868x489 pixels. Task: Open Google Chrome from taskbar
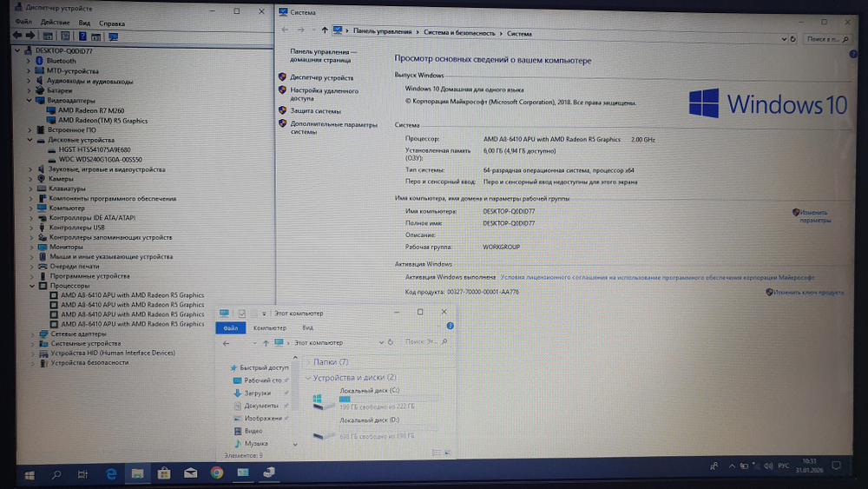[216, 472]
